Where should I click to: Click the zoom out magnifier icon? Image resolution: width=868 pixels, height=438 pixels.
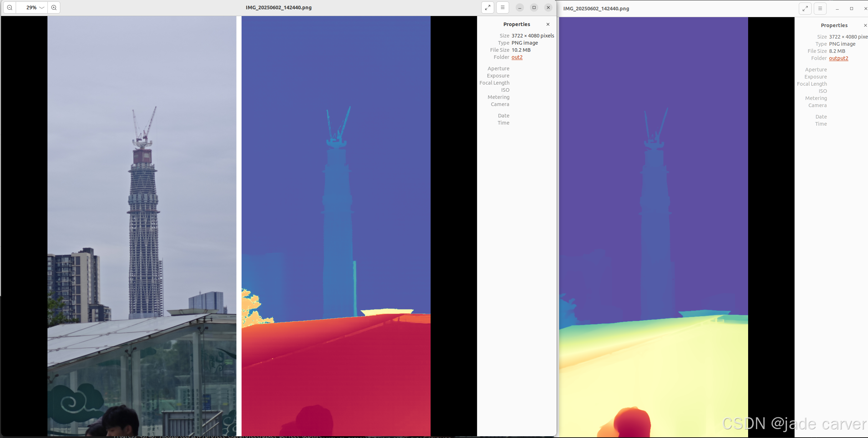(10, 7)
